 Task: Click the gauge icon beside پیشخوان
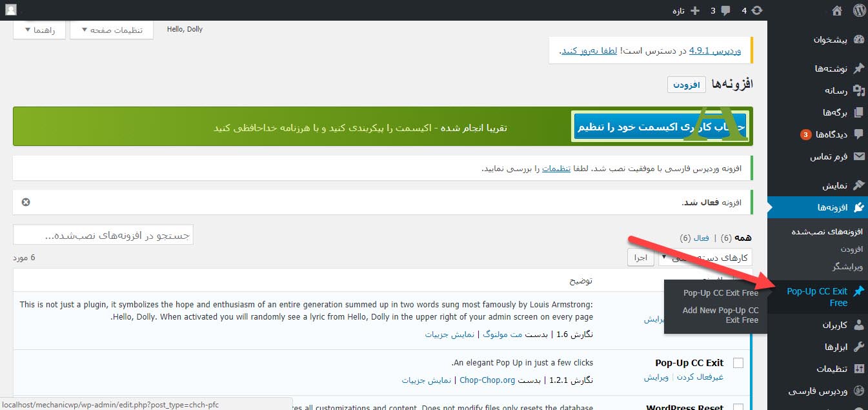coord(858,39)
